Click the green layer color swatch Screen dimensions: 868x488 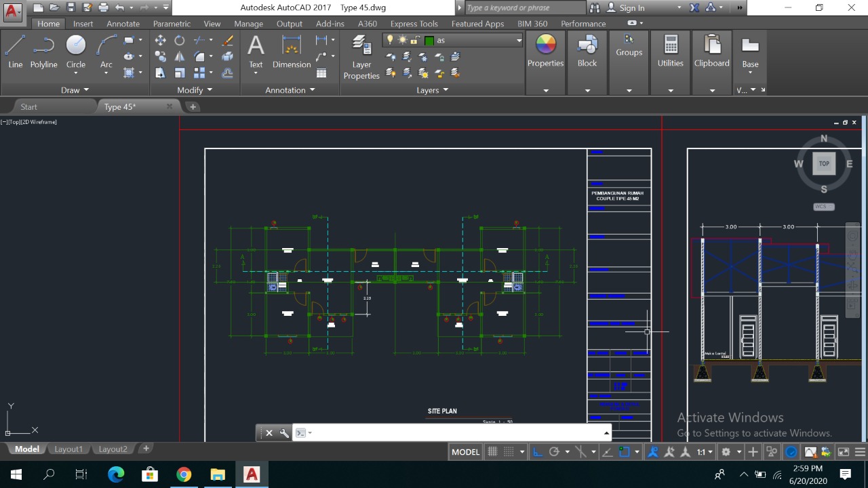pyautogui.click(x=429, y=41)
